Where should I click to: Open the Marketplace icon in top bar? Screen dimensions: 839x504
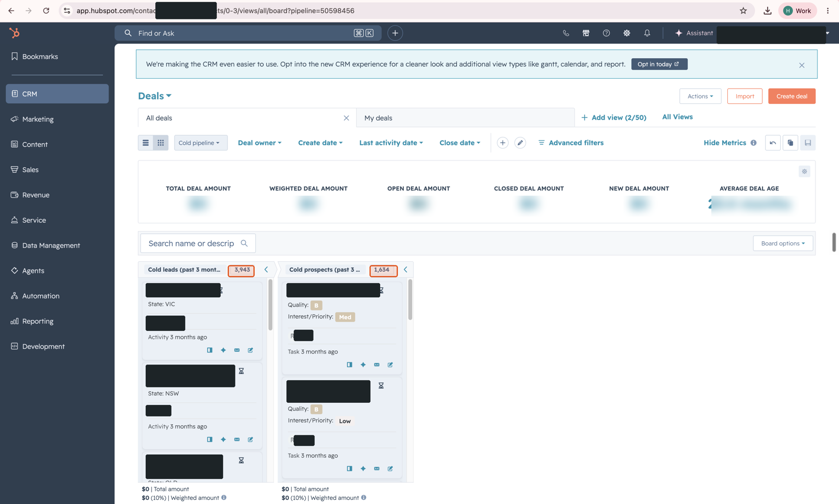586,33
